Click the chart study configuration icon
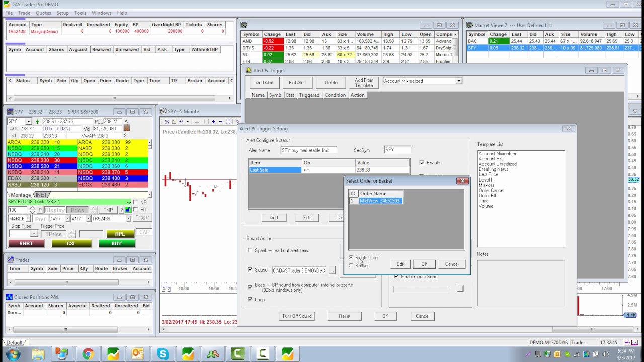The width and height of the screenshot is (644, 362). pyautogui.click(x=167, y=121)
